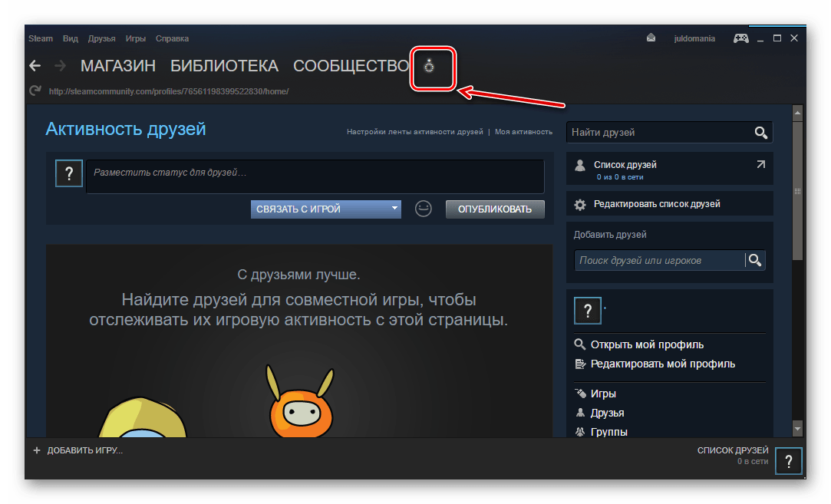This screenshot has width=831, height=504.
Task: Open the Друзья menu in the menu bar
Action: [x=102, y=38]
